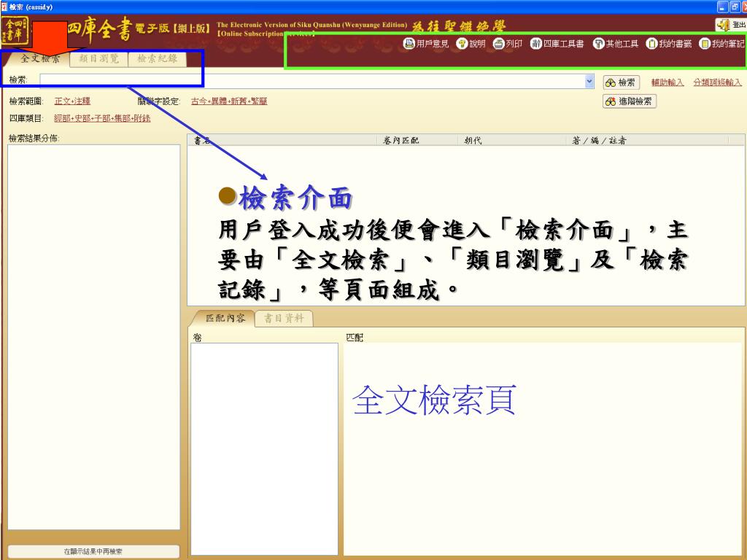
Task: Click the 檢索 search button
Action: 621,82
